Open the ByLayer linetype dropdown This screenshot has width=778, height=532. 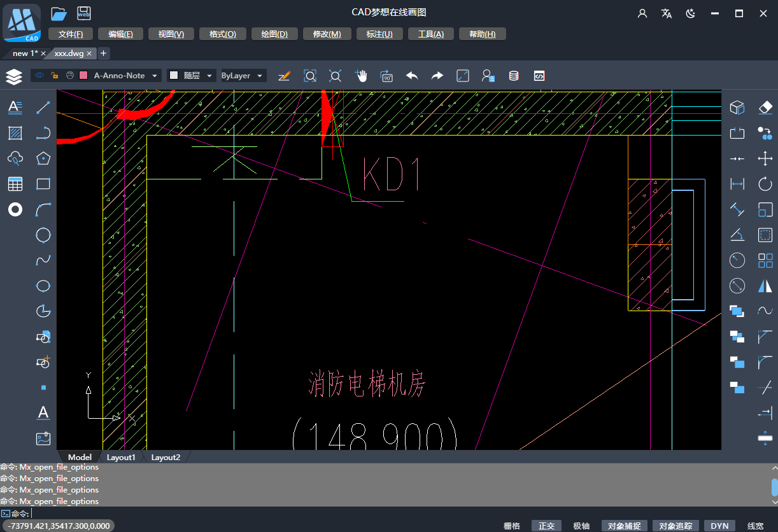pyautogui.click(x=243, y=76)
